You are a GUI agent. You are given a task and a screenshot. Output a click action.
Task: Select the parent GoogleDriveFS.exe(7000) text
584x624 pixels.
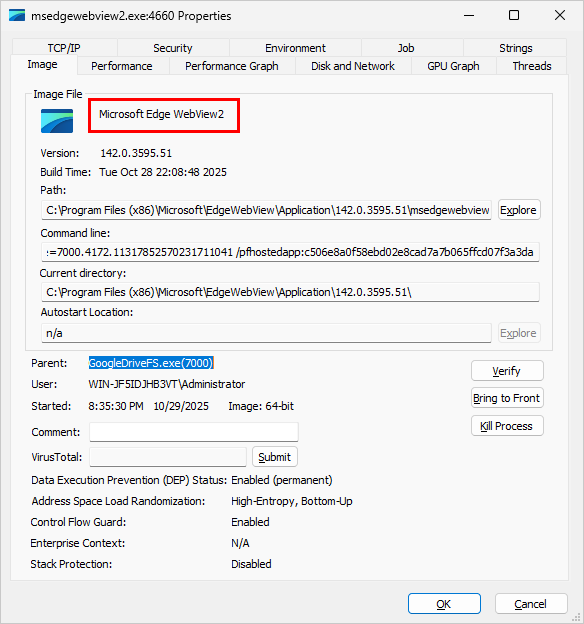151,363
